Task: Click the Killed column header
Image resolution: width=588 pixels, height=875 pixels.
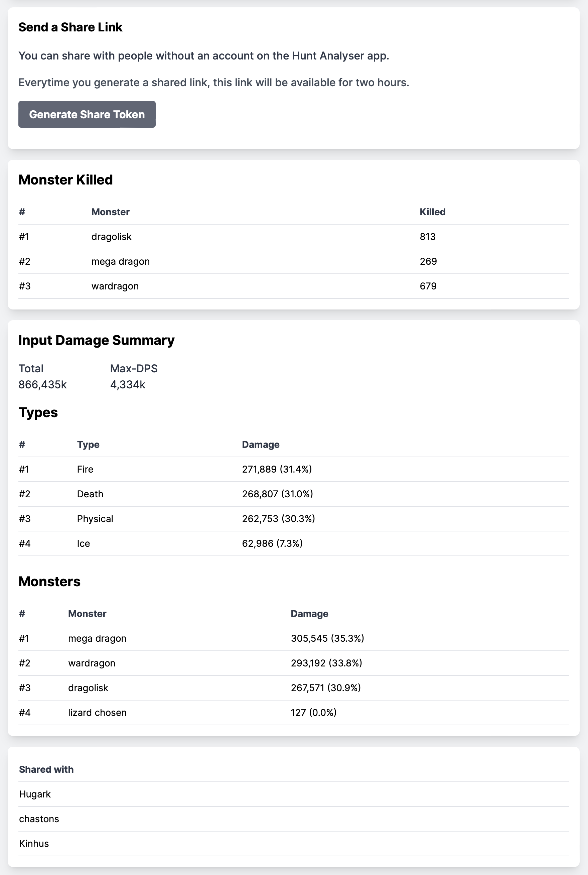Action: click(432, 212)
